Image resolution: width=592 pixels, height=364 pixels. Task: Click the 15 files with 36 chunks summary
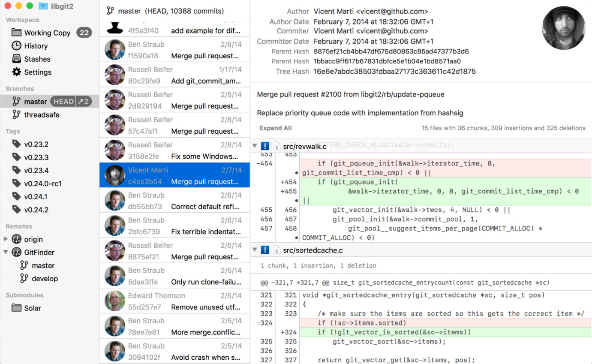pyautogui.click(x=503, y=128)
